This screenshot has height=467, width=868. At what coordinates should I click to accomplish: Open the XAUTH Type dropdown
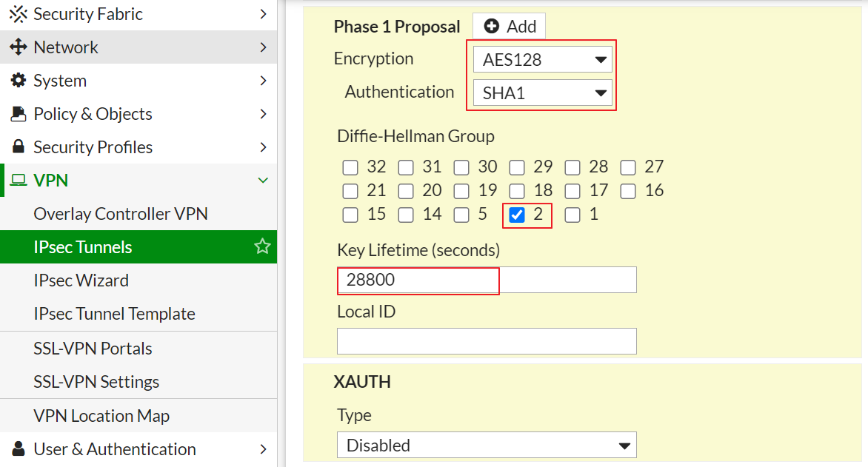coord(487,446)
